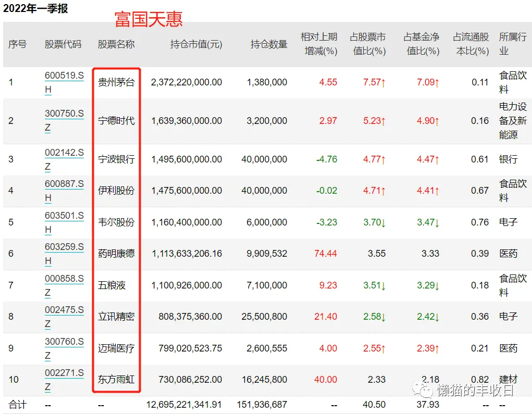Click net value ratio 2.42↓

pyautogui.click(x=428, y=317)
